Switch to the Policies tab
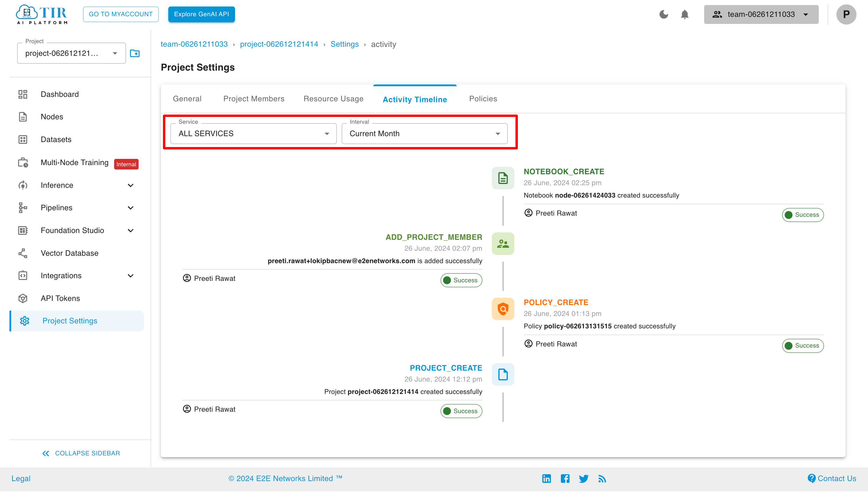The image size is (868, 492). click(x=483, y=99)
